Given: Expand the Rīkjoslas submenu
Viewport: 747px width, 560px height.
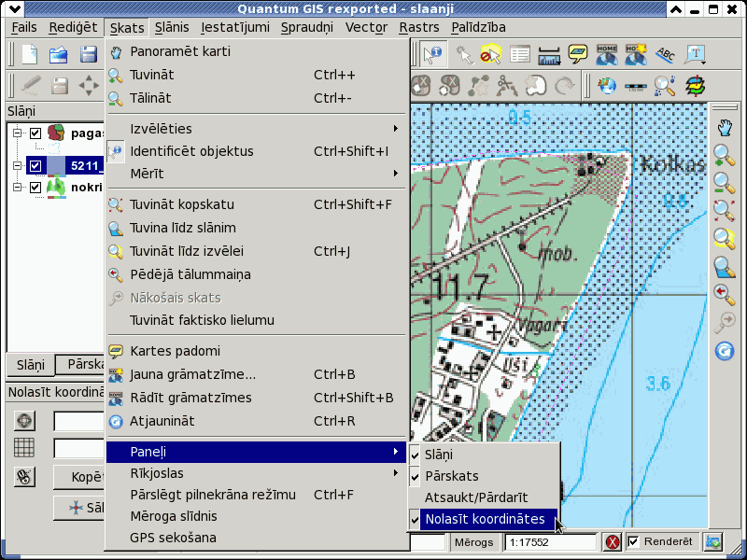Looking at the screenshot, I should (256, 473).
